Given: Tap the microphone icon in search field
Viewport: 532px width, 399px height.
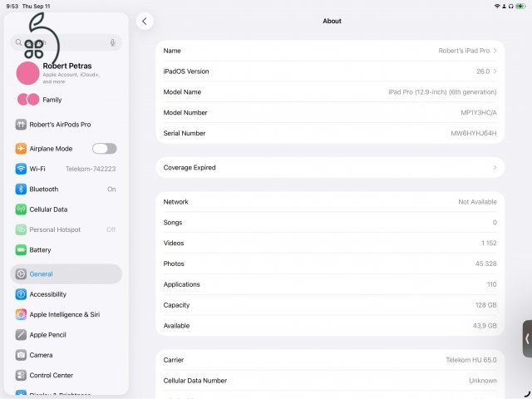Looking at the screenshot, I should [113, 42].
